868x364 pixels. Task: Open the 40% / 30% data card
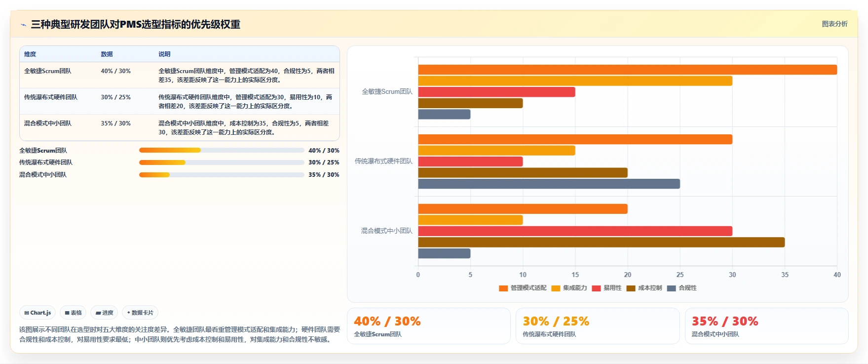coord(429,326)
